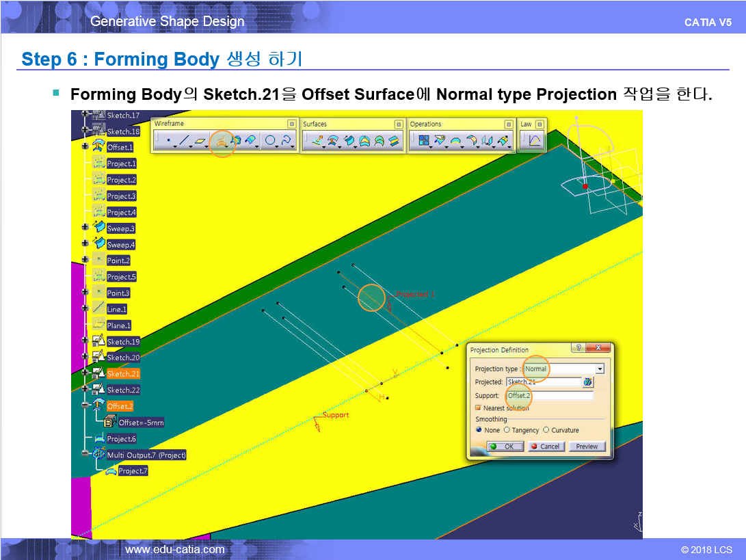Activate the Projection tool in Wireframe toolbar
Viewport: 746px width, 560px height.
(221, 142)
